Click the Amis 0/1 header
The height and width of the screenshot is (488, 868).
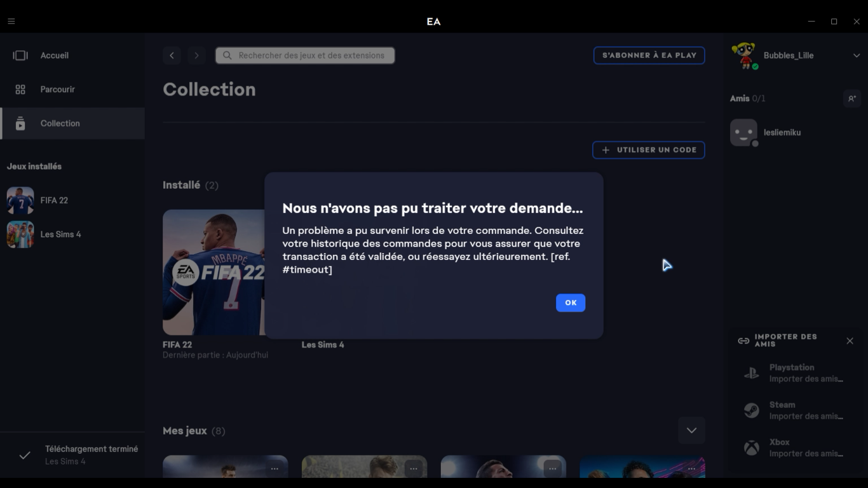pyautogui.click(x=748, y=98)
